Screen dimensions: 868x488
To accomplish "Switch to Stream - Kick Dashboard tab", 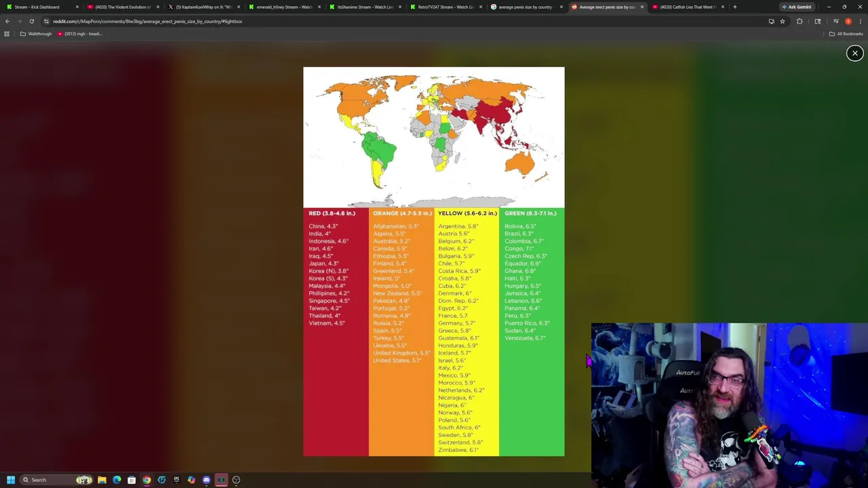I will point(41,7).
